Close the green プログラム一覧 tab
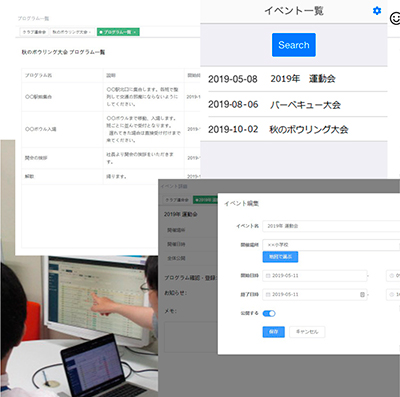 [x=134, y=32]
